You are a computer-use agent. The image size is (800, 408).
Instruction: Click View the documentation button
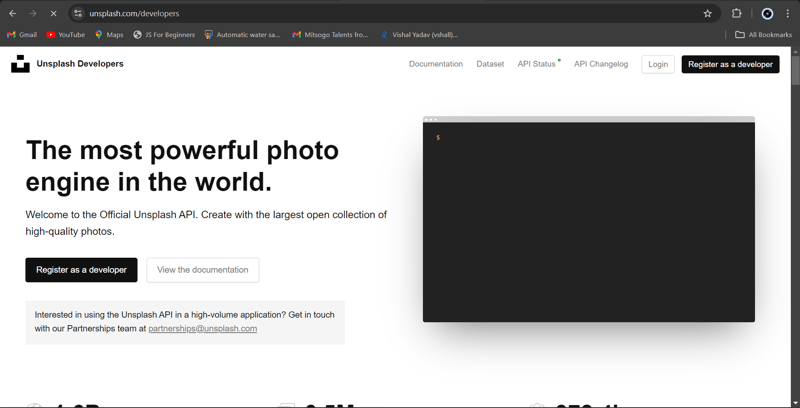point(203,270)
